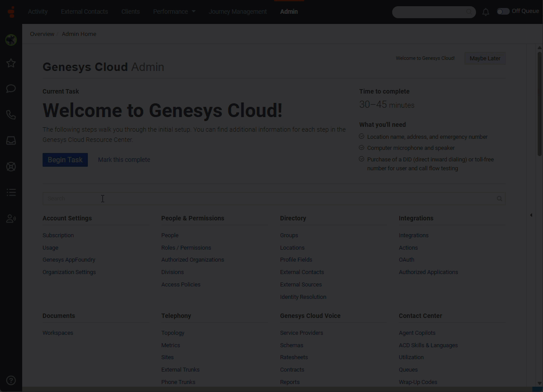This screenshot has height=392, width=543.
Task: Open the inbox icon in sidebar
Action: click(11, 141)
